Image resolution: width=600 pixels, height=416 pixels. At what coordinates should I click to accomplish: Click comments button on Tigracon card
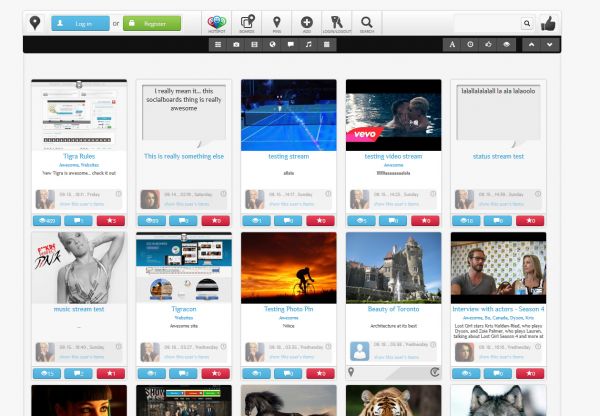[x=183, y=374]
